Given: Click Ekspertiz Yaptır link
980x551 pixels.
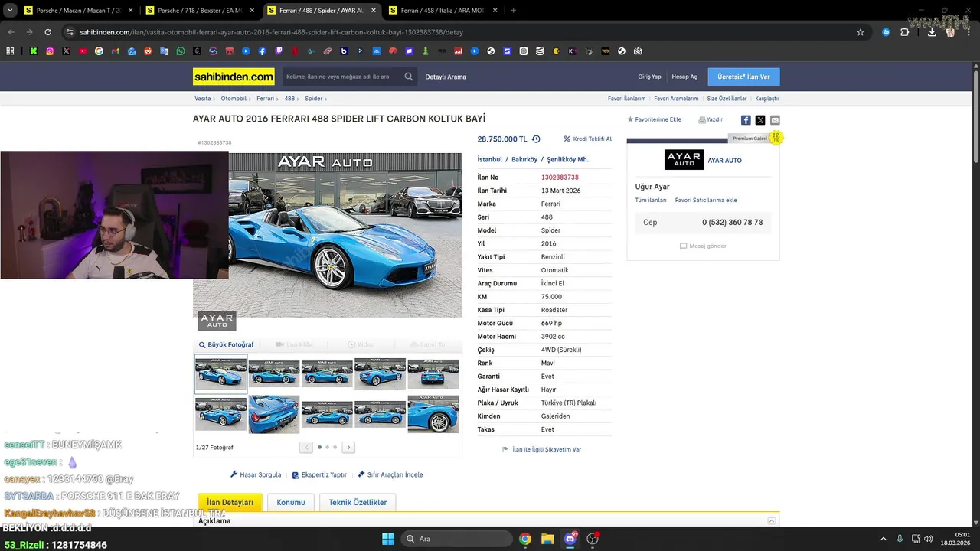Looking at the screenshot, I should pyautogui.click(x=319, y=474).
